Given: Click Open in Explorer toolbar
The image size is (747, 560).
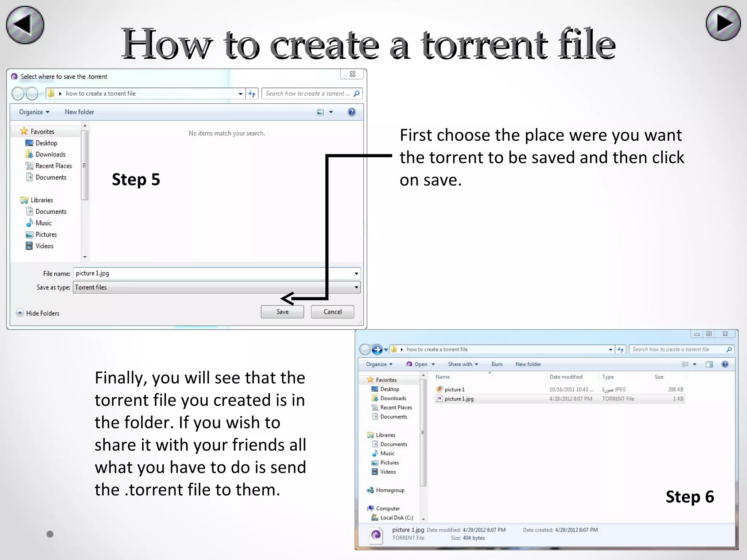Looking at the screenshot, I should tap(417, 364).
